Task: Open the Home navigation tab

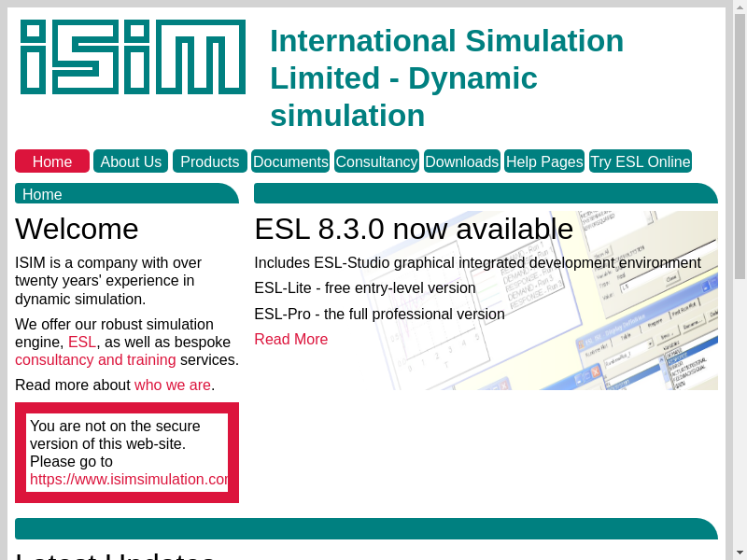Action: pos(52,161)
